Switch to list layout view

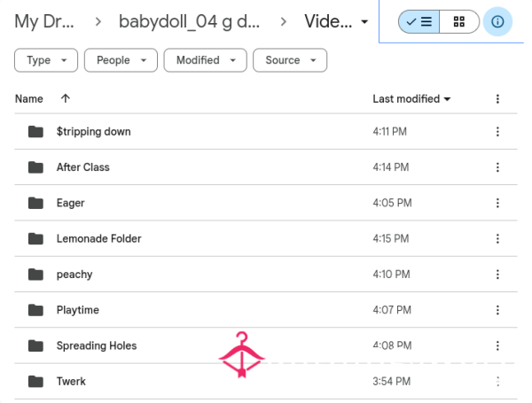click(419, 21)
